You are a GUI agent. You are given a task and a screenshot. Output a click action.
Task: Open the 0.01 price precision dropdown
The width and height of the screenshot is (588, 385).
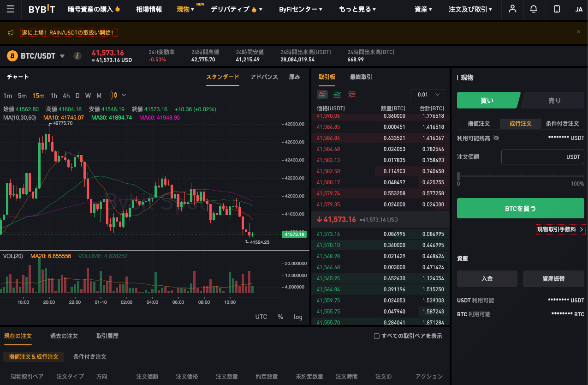tap(427, 95)
